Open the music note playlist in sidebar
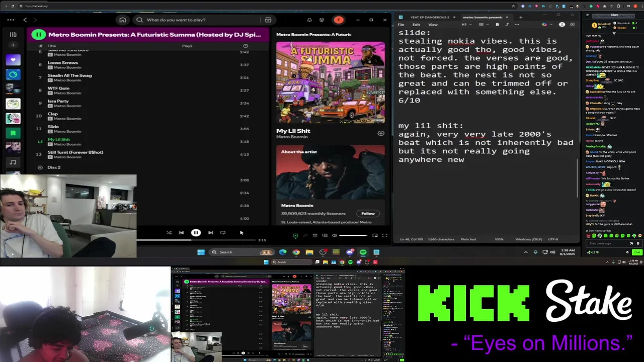 (x=13, y=162)
